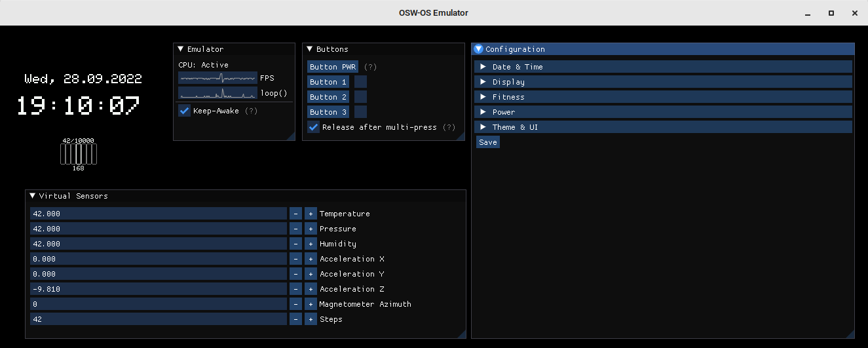Screen dimensions: 868x348
Task: Collapse the Emulator panel triangle
Action: point(181,49)
